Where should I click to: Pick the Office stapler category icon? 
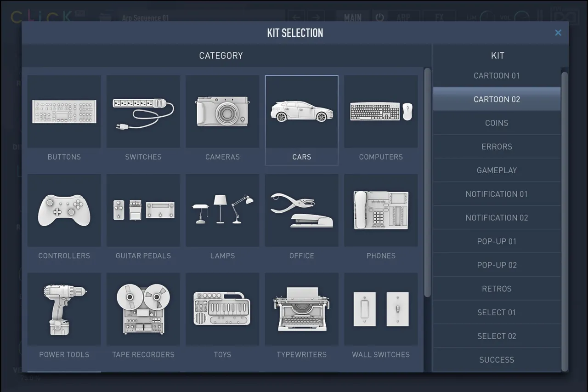(x=302, y=210)
